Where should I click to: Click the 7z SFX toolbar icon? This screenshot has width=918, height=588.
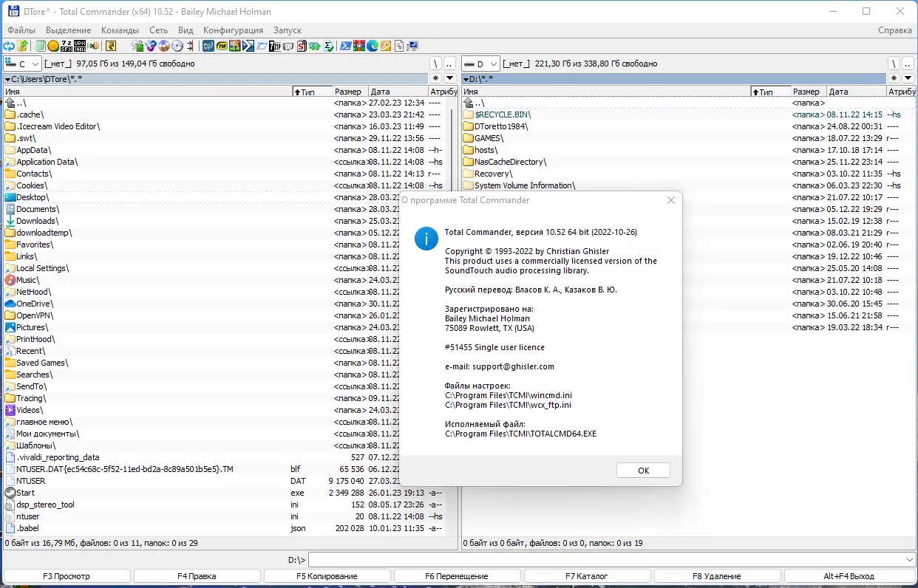tap(66, 46)
